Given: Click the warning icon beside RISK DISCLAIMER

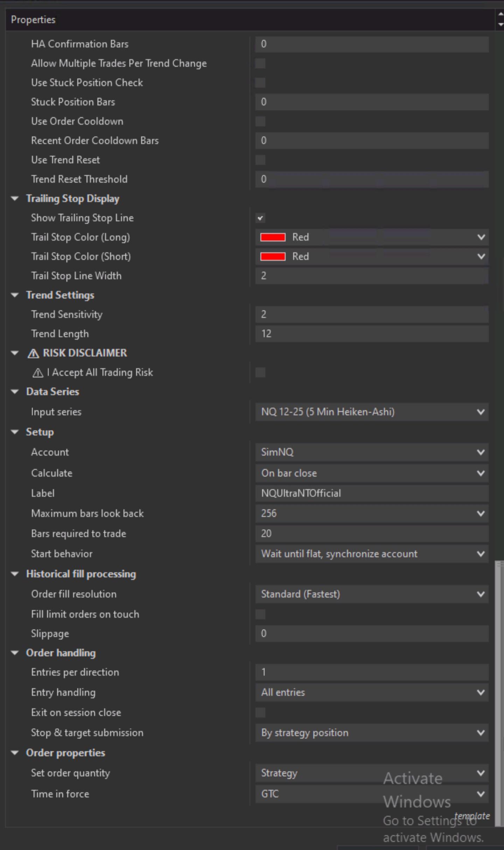Looking at the screenshot, I should click(x=33, y=353).
